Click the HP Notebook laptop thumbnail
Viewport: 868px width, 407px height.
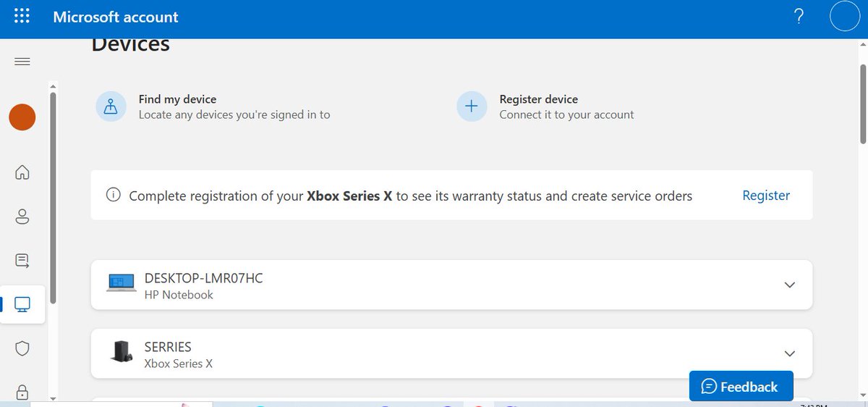click(x=122, y=283)
